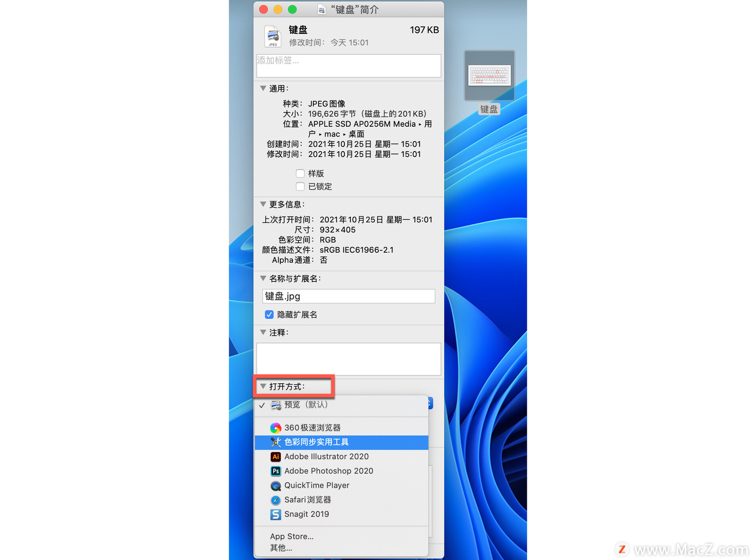Image resolution: width=756 pixels, height=560 pixels.
Task: Close the info window with red button
Action: click(263, 9)
